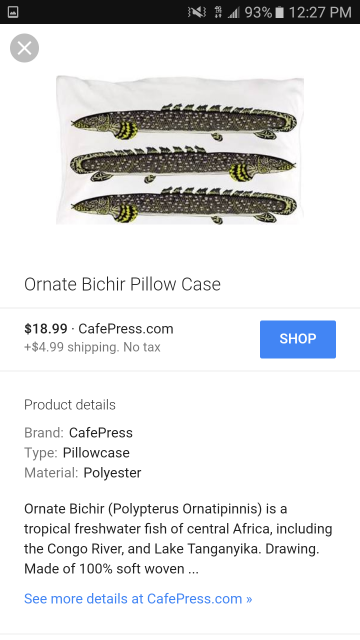360x640 pixels.
Task: Tap the 93% battery percentage text
Action: [258, 13]
